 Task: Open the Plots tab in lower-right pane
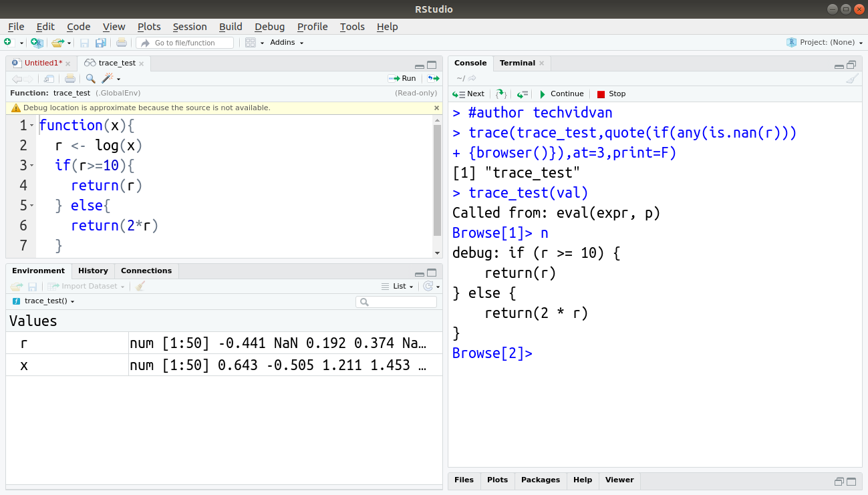click(497, 480)
